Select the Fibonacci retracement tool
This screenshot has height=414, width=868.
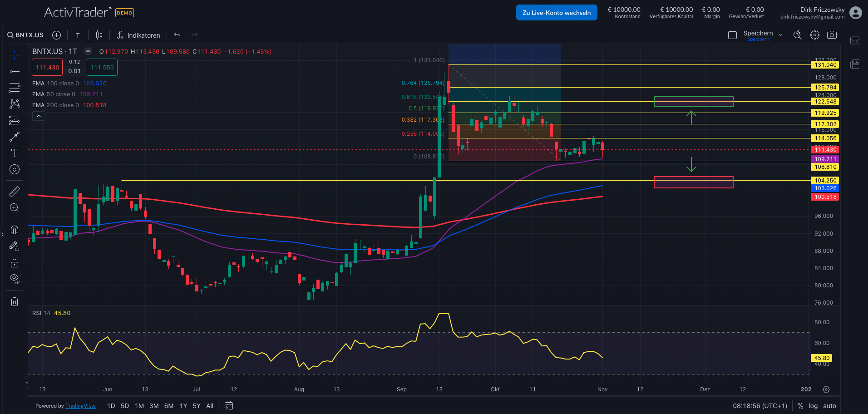coord(15,87)
